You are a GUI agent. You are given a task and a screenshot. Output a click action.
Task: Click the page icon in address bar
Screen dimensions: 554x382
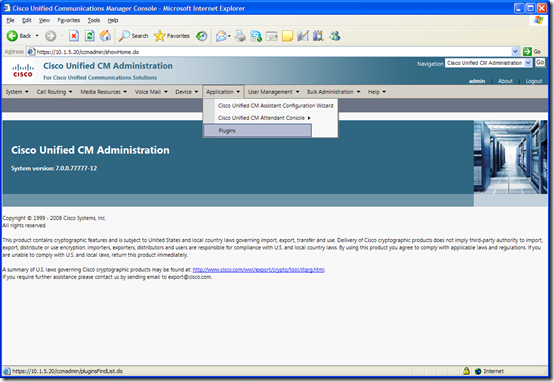(31, 52)
